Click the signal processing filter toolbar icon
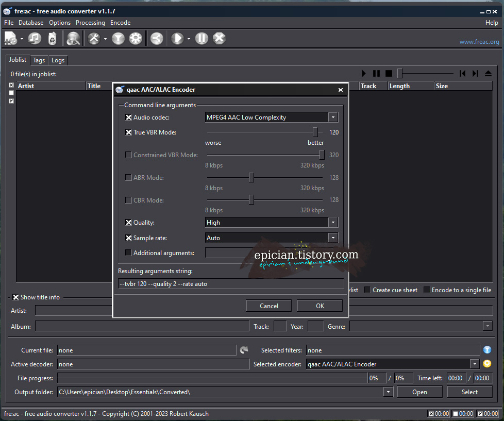Screen dimensions: 504x421 (118, 39)
